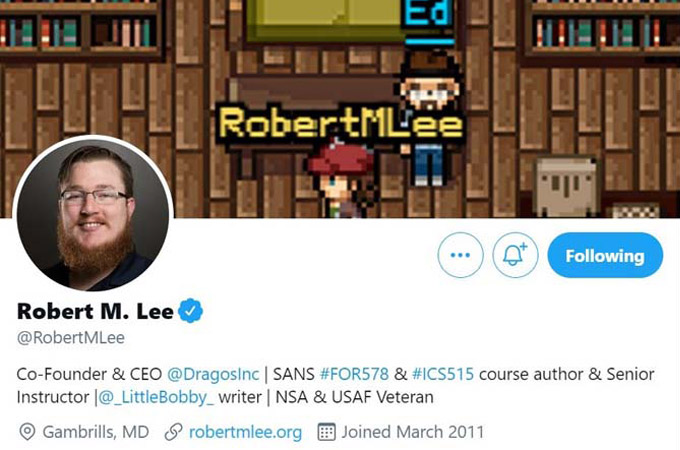The height and width of the screenshot is (450, 680).
Task: Turn on notifications with the bell icon
Action: [x=515, y=255]
